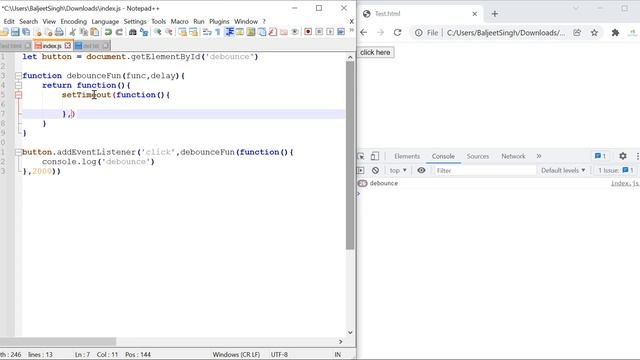Expand the Notepad++ toolbar overflow chevron
Screen dimensions: 640x360
click(x=351, y=31)
